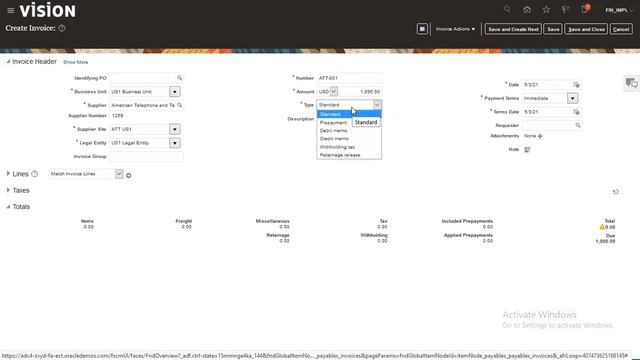This screenshot has height=360, width=640.
Task: Click Lines help question icon
Action: [35, 174]
